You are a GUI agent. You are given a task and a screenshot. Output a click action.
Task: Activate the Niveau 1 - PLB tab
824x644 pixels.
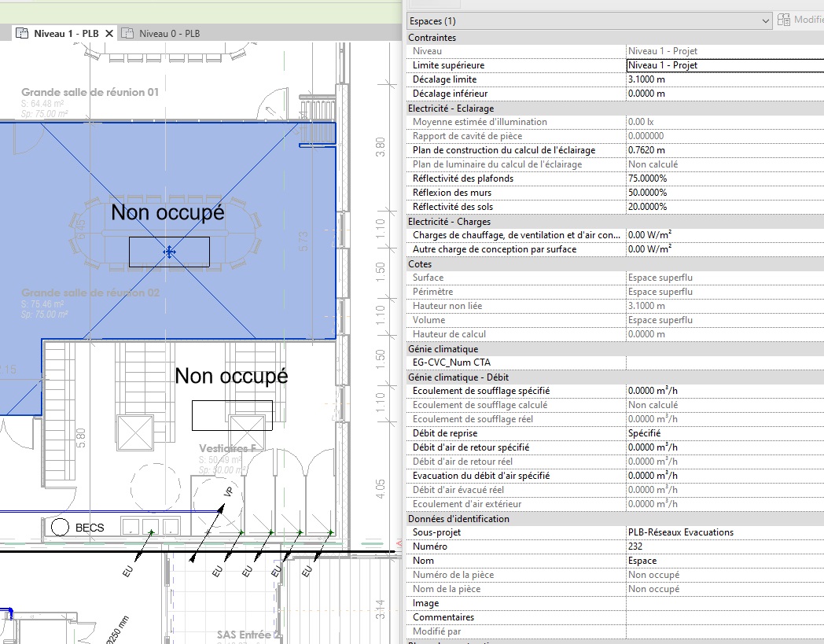coord(65,33)
